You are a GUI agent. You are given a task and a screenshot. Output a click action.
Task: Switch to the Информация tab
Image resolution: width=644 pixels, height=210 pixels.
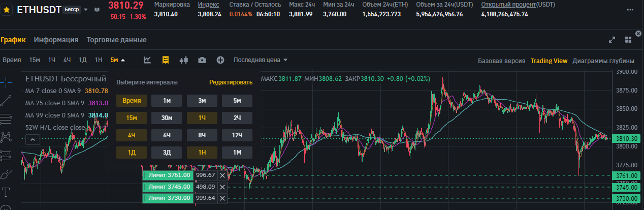click(56, 40)
